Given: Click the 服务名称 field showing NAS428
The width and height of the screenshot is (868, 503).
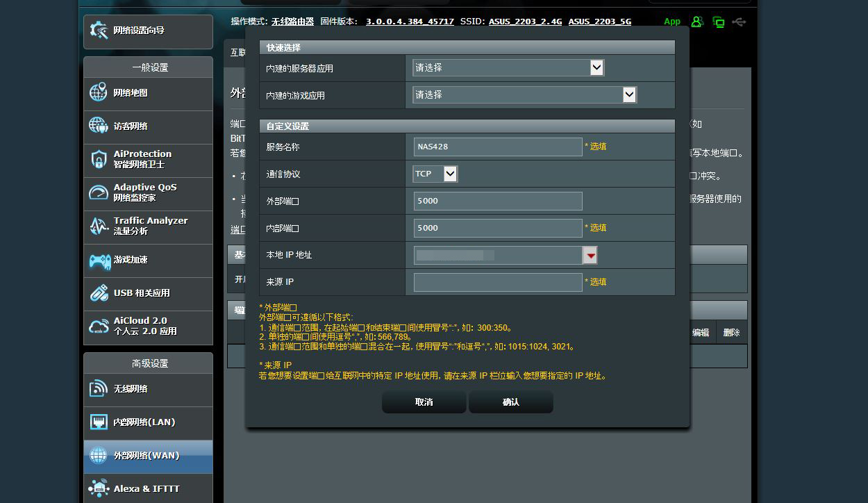Looking at the screenshot, I should [x=496, y=147].
